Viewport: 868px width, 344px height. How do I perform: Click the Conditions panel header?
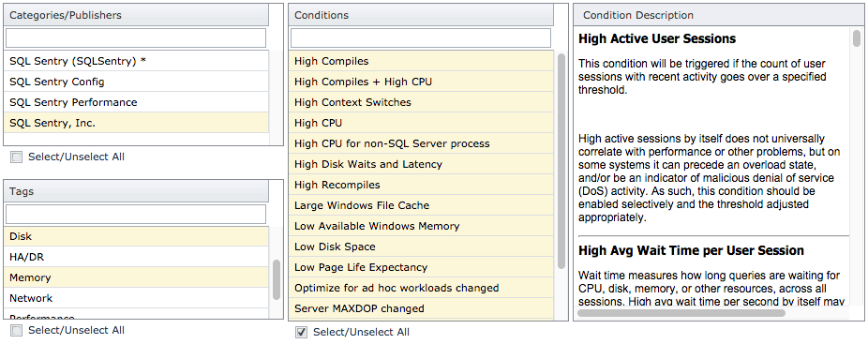[421, 16]
